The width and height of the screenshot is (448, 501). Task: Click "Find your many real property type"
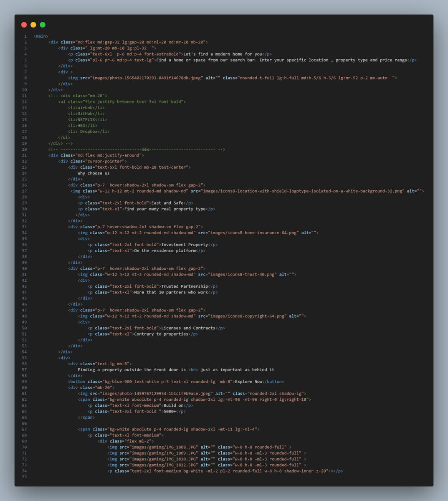(165, 209)
